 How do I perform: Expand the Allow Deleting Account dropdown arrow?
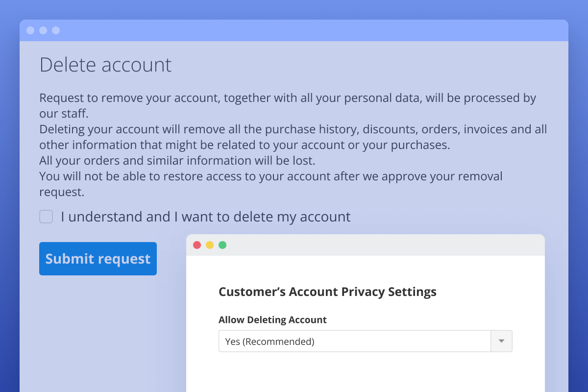coord(501,341)
